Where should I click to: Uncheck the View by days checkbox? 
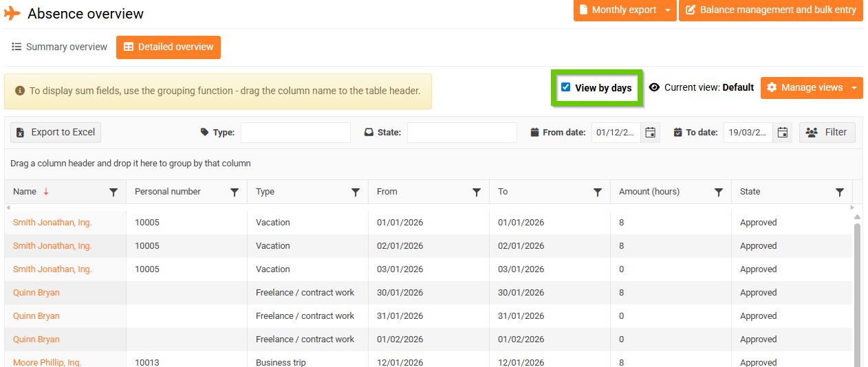click(566, 87)
